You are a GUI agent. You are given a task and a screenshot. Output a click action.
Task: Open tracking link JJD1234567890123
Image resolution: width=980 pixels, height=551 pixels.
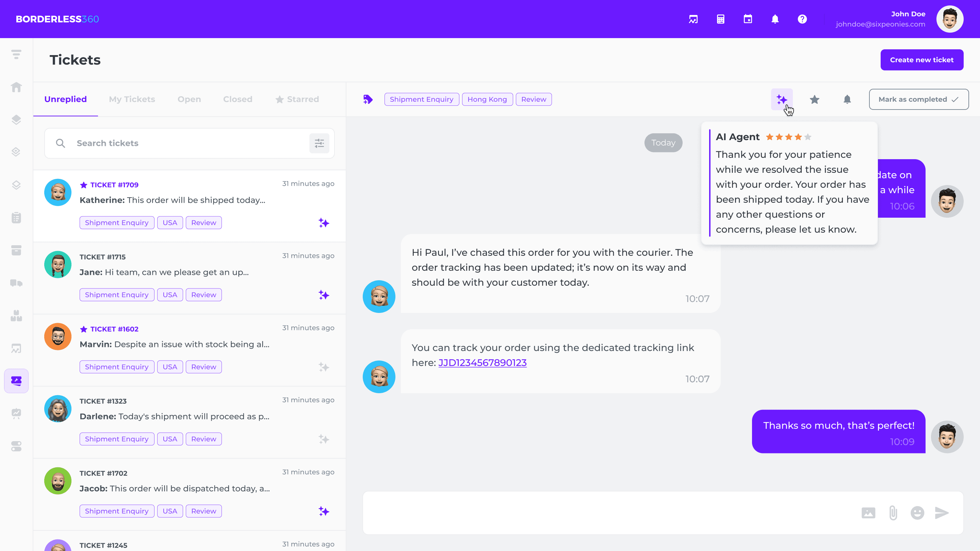483,363
